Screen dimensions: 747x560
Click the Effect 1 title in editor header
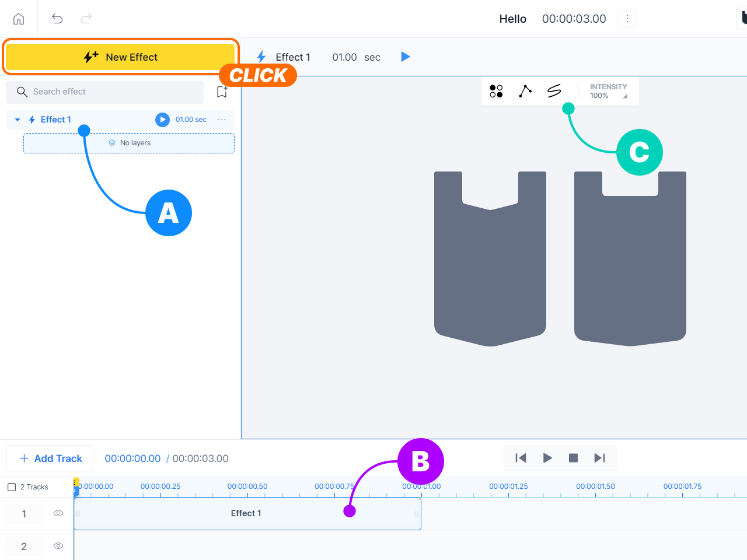[x=293, y=57]
